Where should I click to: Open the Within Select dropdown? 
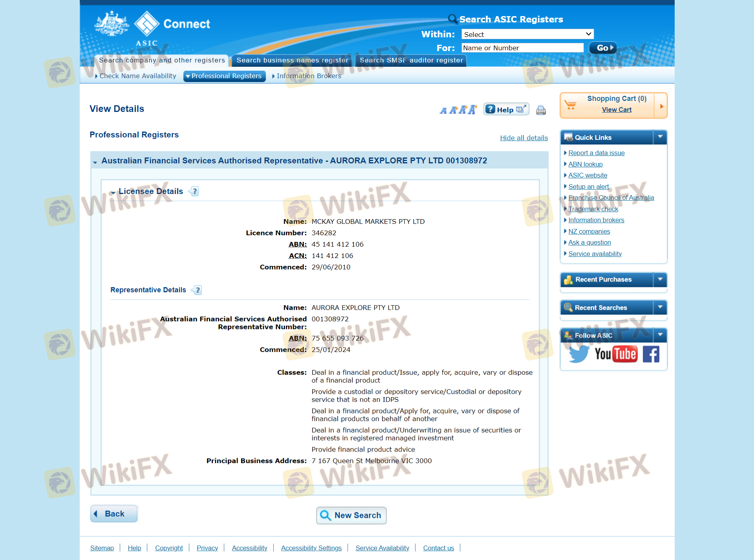pos(527,34)
